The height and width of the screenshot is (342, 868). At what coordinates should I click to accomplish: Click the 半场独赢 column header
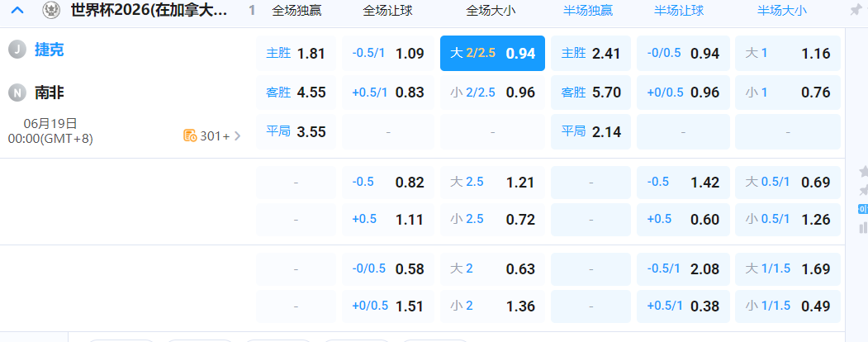tap(588, 11)
